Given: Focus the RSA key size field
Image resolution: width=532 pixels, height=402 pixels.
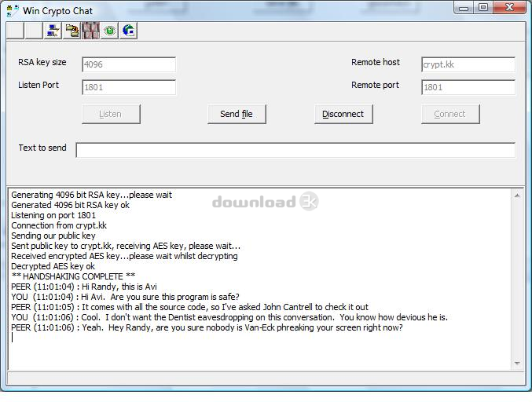Looking at the screenshot, I should pyautogui.click(x=129, y=64).
